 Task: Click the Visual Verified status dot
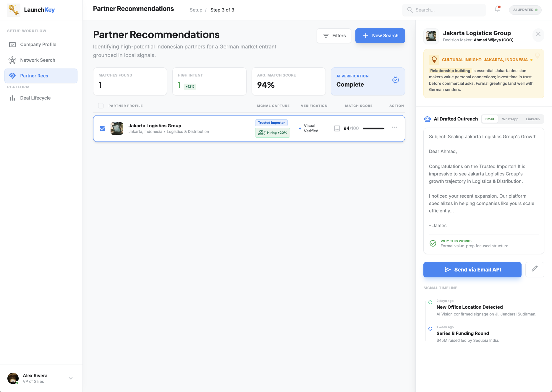coord(300,129)
